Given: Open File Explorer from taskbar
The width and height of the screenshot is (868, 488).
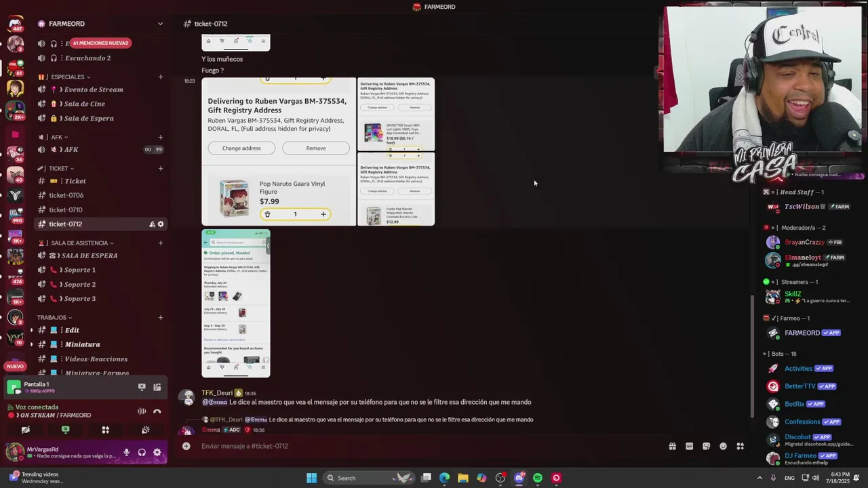Looking at the screenshot, I should click(463, 478).
